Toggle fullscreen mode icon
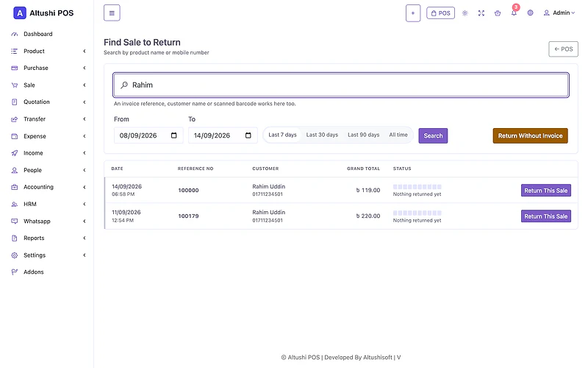This screenshot has width=588, height=368. (481, 13)
